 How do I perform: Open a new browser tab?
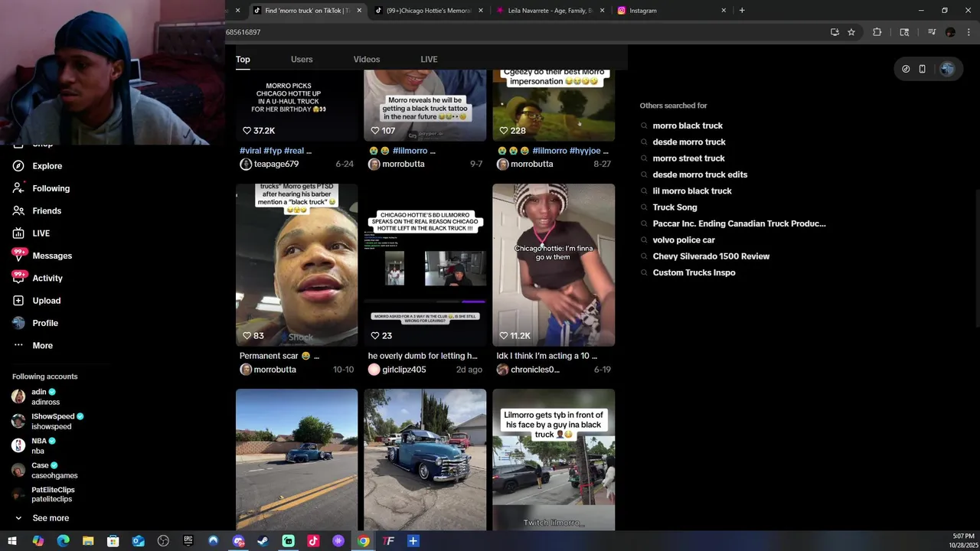point(742,11)
